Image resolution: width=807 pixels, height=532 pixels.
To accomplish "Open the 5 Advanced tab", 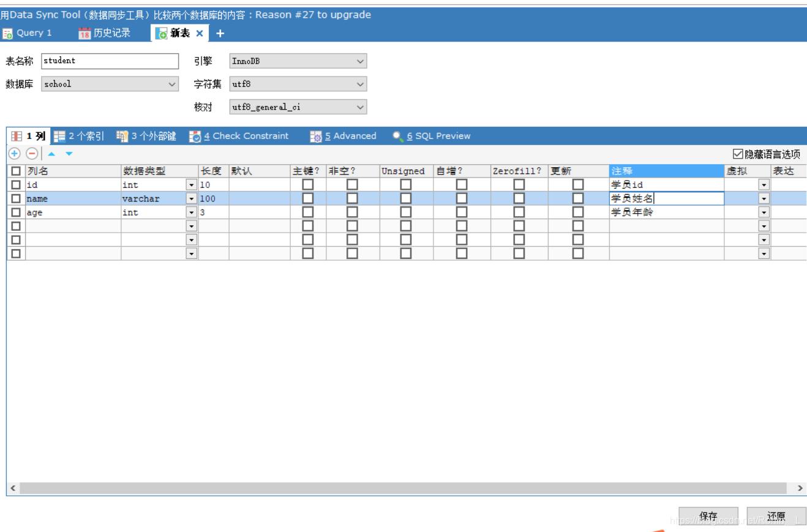I will tap(343, 136).
